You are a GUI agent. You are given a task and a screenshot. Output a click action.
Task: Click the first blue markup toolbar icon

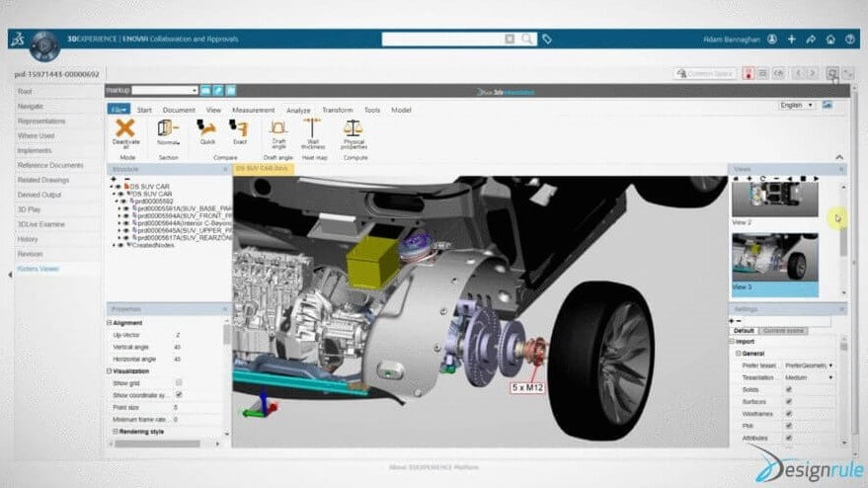pyautogui.click(x=205, y=90)
